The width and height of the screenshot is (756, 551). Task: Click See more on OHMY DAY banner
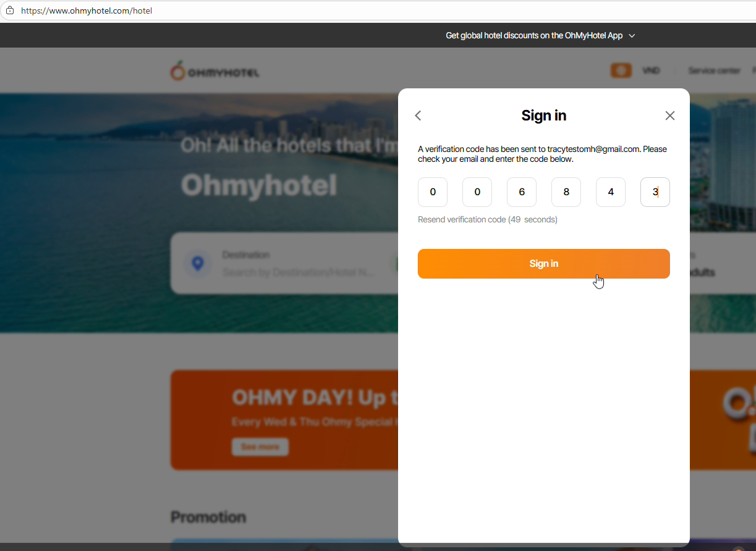click(x=260, y=447)
